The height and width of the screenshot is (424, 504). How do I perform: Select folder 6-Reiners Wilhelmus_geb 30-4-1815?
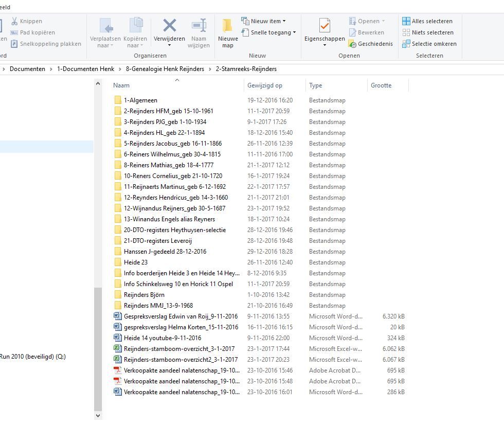pos(172,154)
